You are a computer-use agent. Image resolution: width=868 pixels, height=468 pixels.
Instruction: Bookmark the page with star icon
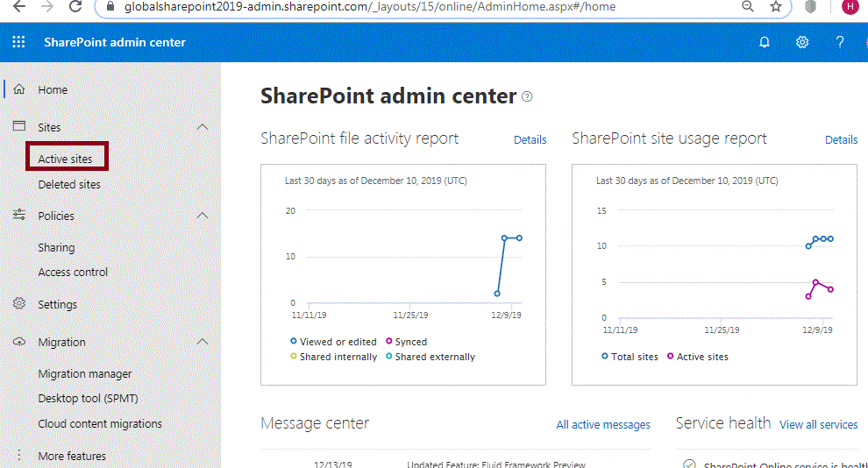tap(776, 7)
